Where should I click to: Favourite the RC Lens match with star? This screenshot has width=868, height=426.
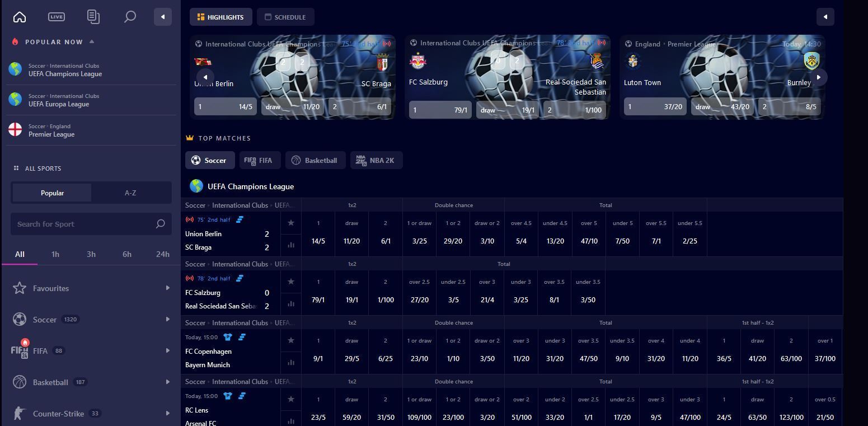click(x=291, y=399)
